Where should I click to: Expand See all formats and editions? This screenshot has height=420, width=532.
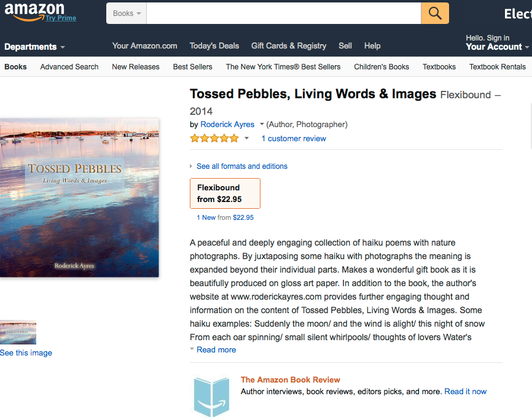(241, 166)
